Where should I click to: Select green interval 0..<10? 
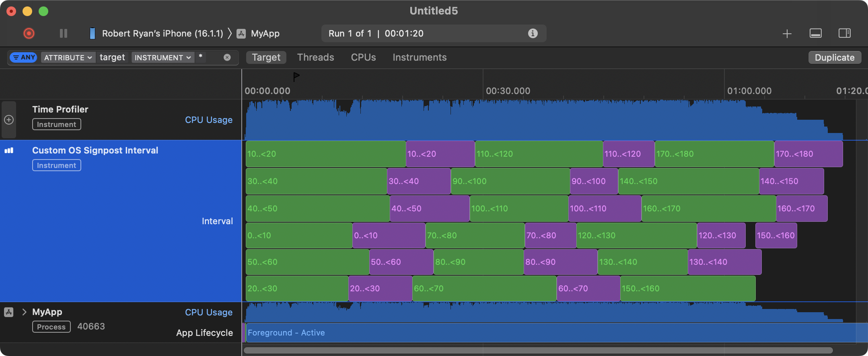pyautogui.click(x=299, y=235)
